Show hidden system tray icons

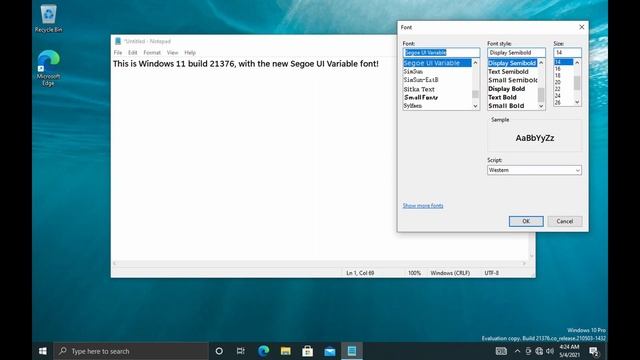coord(518,351)
